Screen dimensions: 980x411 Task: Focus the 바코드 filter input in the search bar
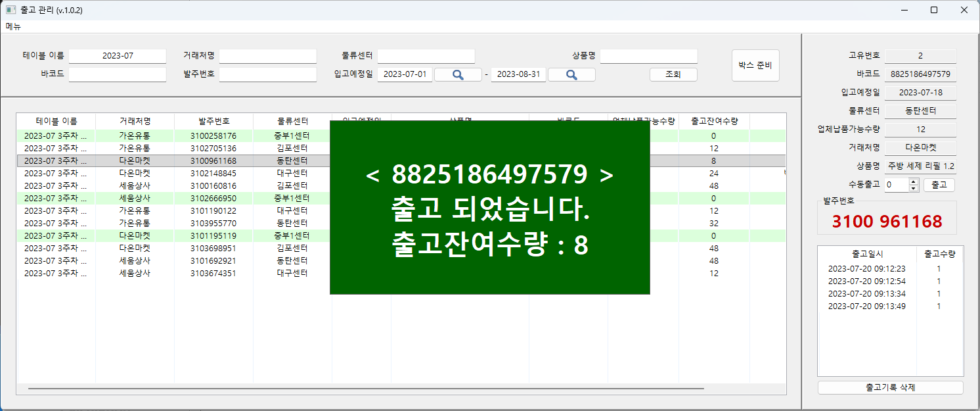coord(118,74)
